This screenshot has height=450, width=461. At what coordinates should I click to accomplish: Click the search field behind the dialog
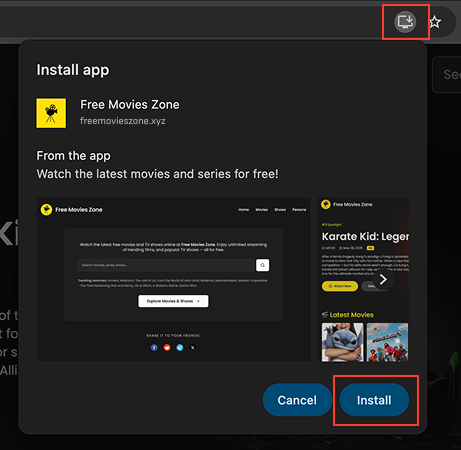(447, 75)
